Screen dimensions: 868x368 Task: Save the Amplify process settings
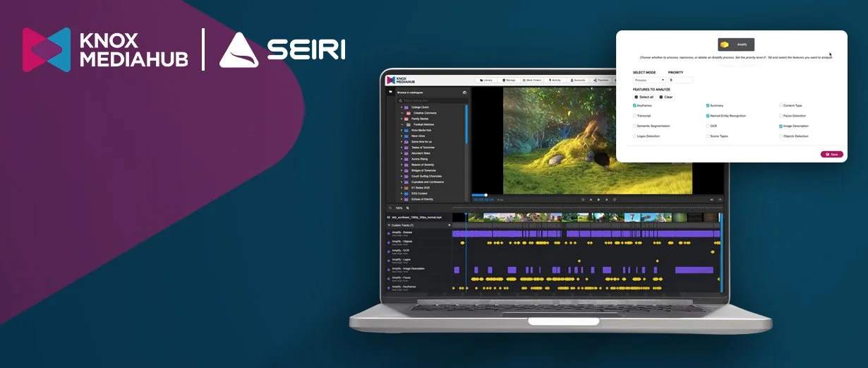pyautogui.click(x=831, y=154)
